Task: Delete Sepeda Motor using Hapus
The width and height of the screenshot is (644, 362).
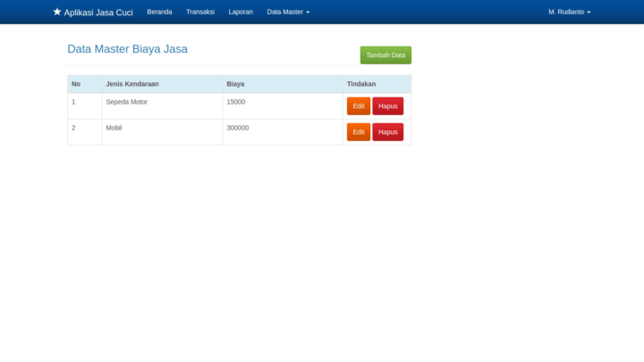Action: (387, 106)
